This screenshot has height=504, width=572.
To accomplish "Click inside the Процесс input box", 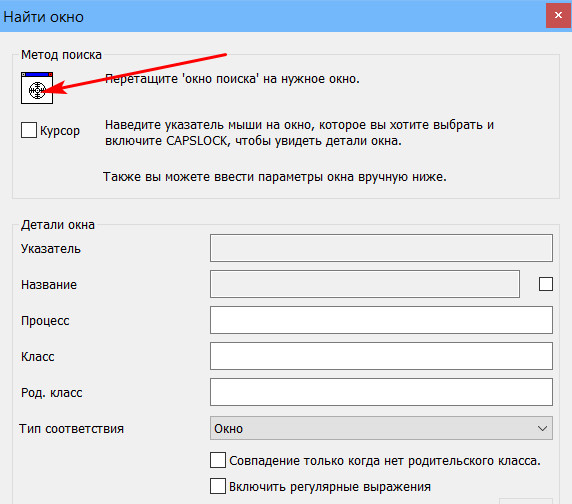I will point(381,320).
